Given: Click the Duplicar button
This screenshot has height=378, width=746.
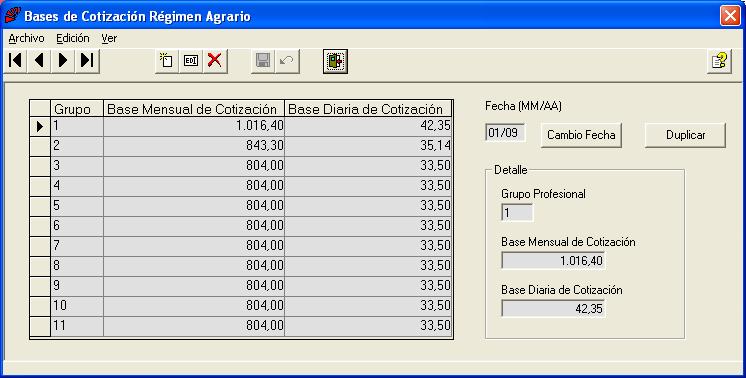Looking at the screenshot, I should [x=685, y=135].
